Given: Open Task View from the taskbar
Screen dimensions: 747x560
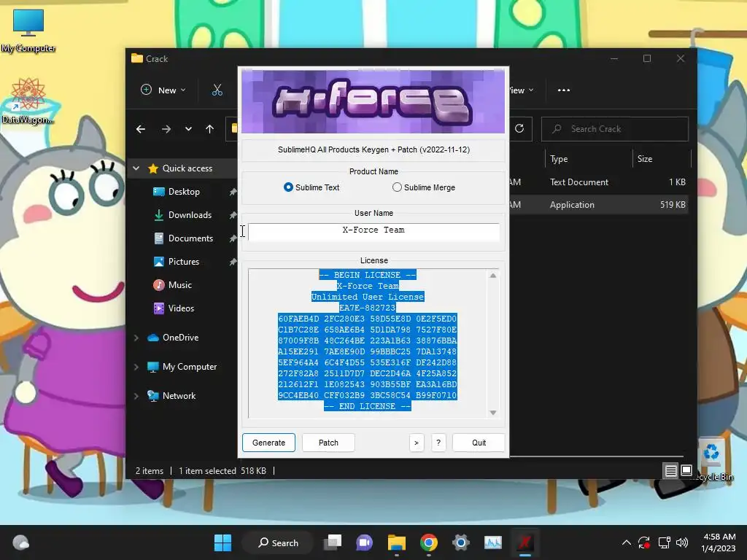Looking at the screenshot, I should tap(333, 542).
